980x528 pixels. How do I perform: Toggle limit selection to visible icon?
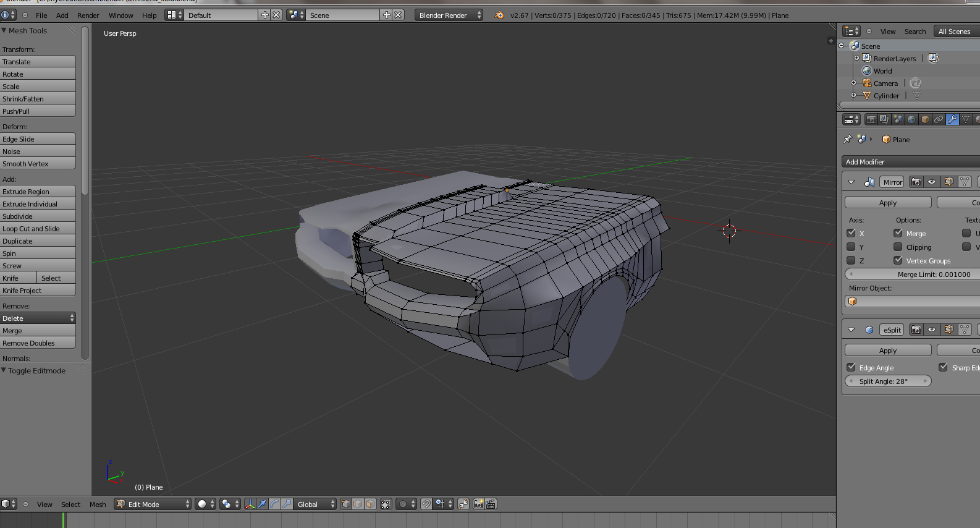[x=386, y=504]
